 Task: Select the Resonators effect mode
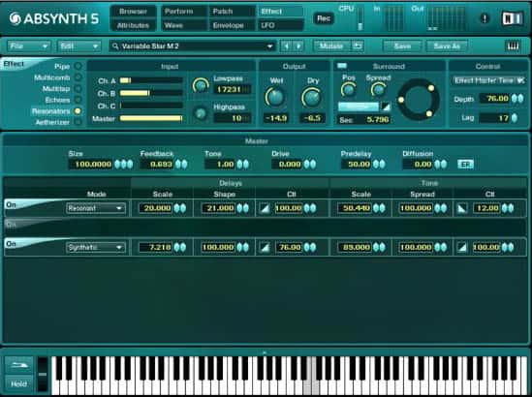click(x=78, y=110)
